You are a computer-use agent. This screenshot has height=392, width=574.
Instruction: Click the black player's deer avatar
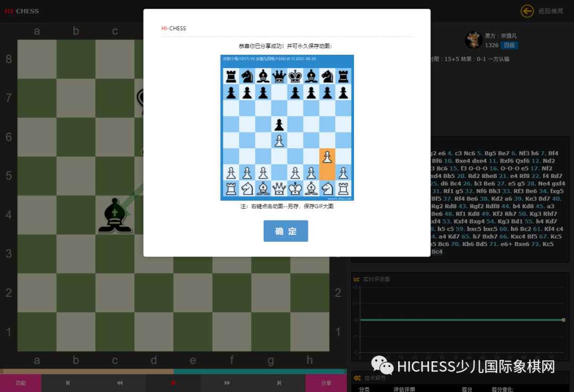474,40
